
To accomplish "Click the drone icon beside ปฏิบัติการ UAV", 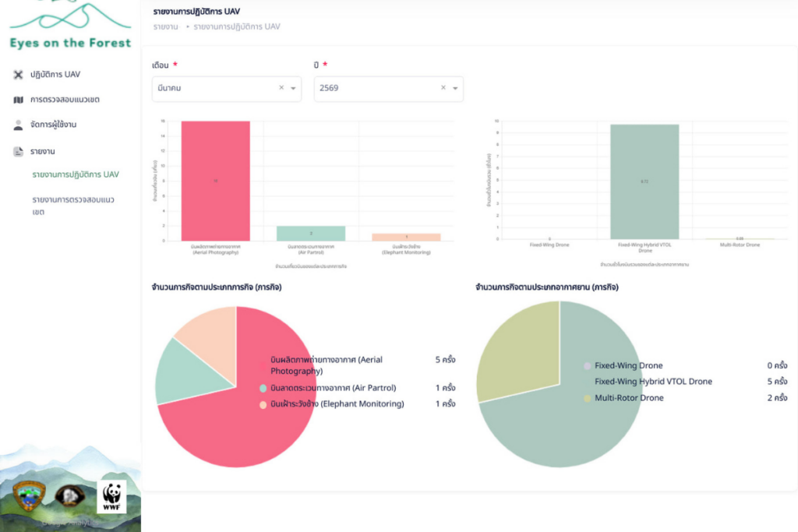I will coord(19,75).
